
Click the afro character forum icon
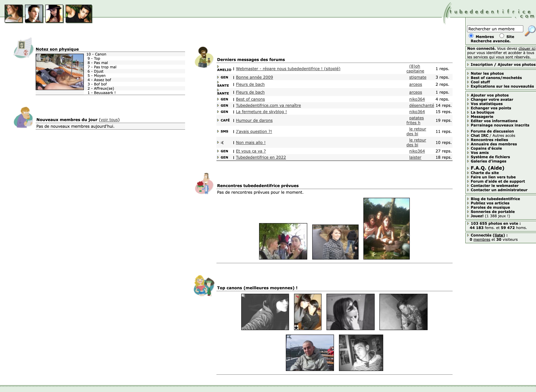[x=204, y=57]
